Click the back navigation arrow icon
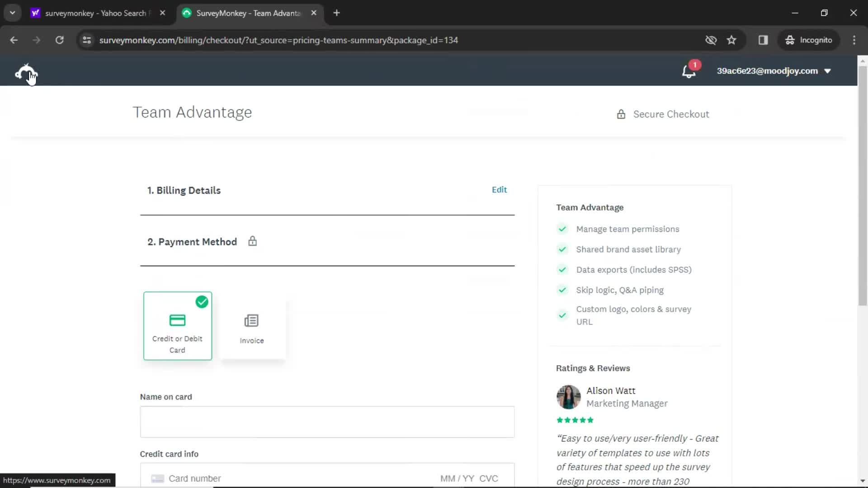The height and width of the screenshot is (488, 868). click(14, 40)
